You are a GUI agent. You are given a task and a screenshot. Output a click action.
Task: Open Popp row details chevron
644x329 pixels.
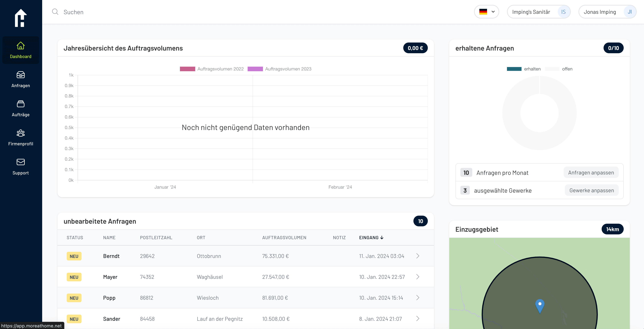[418, 298]
